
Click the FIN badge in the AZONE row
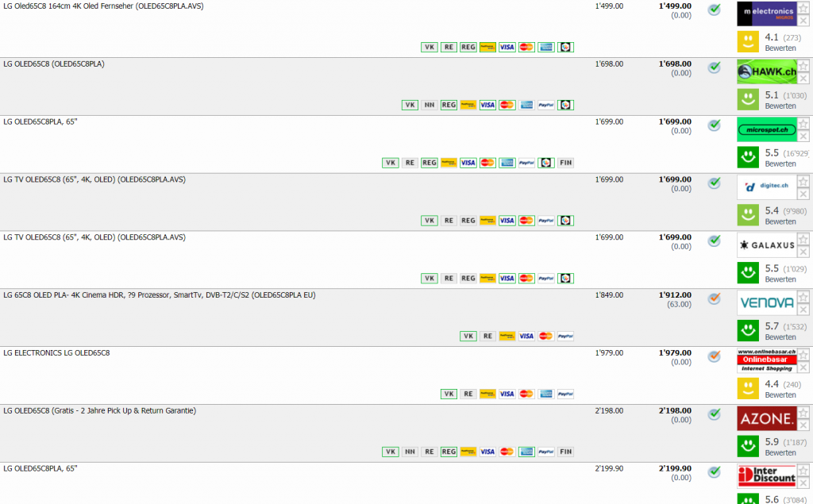pyautogui.click(x=565, y=452)
